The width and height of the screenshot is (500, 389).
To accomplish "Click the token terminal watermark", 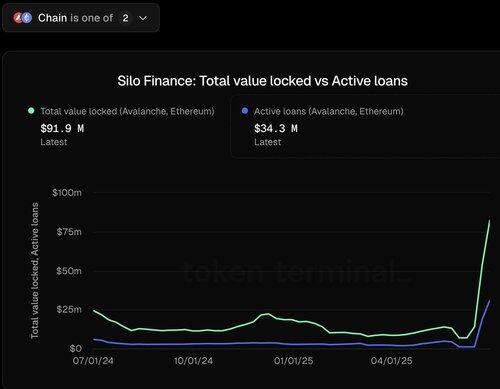I will coord(298,272).
